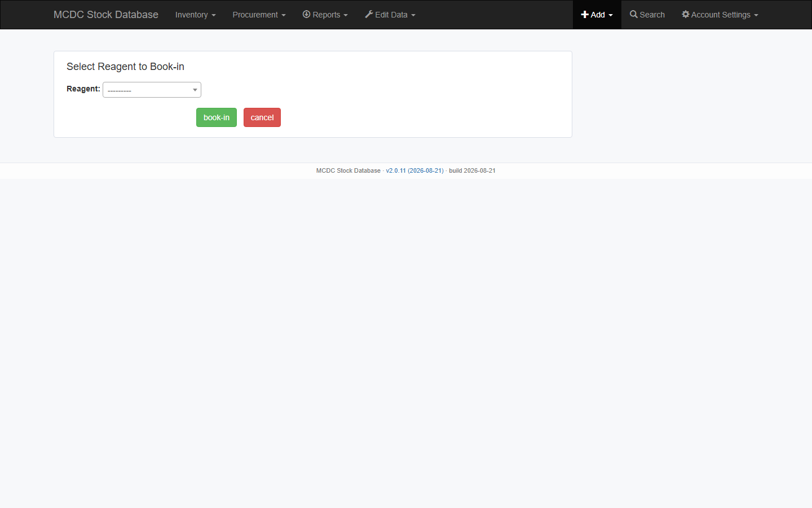Expand the Reagent dropdown
This screenshot has width=812, height=508.
(152, 90)
